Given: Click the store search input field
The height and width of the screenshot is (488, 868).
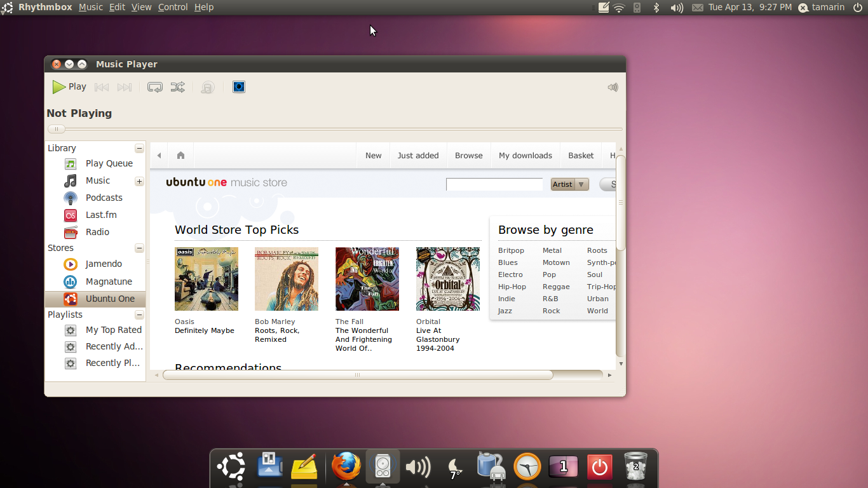Looking at the screenshot, I should [x=494, y=184].
